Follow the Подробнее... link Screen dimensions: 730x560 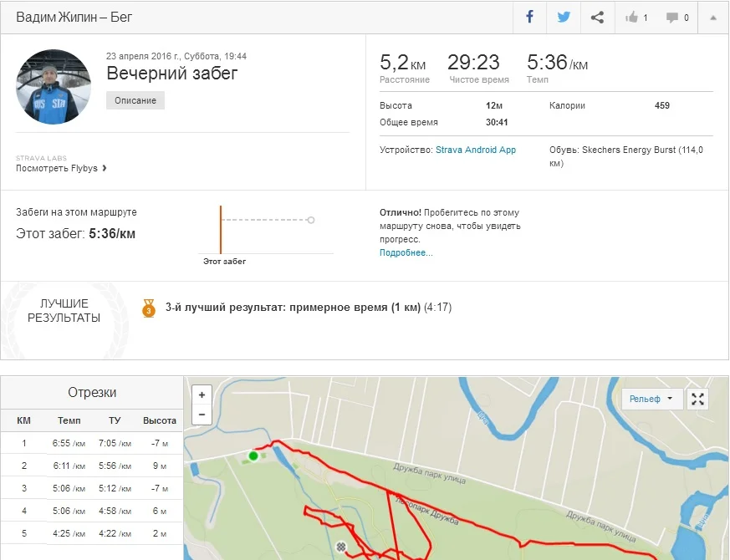click(x=406, y=252)
